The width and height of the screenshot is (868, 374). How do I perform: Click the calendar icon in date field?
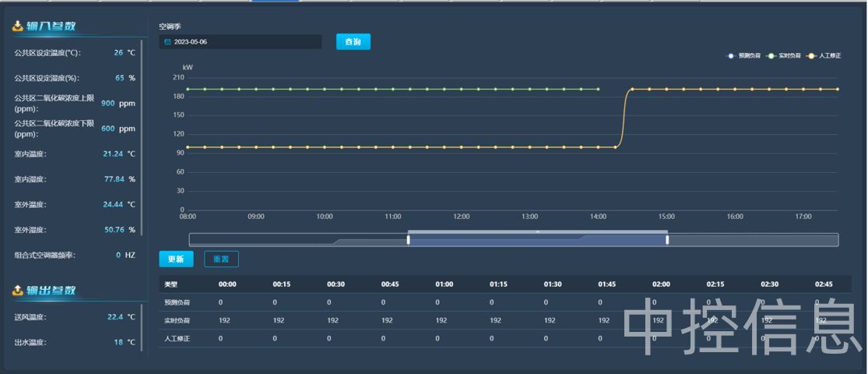pyautogui.click(x=167, y=42)
